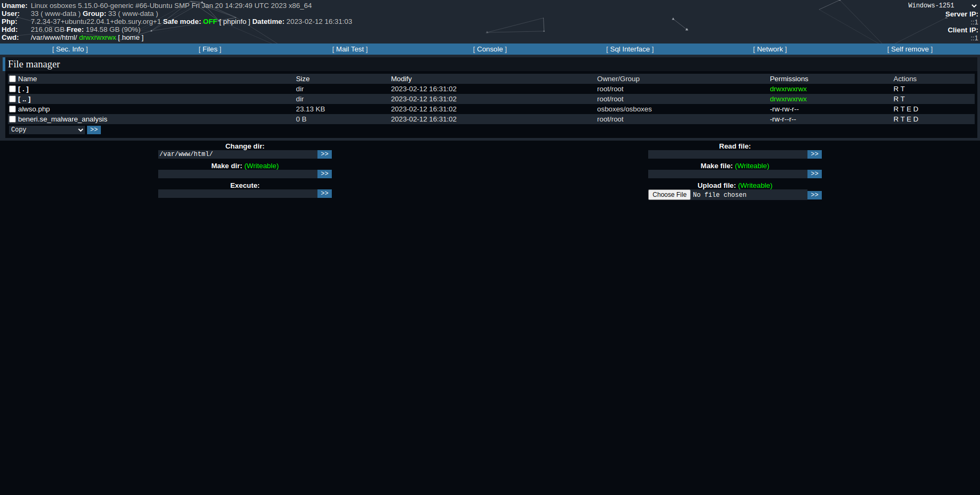Click E action for beneri.se_malware_analysis

(909, 119)
